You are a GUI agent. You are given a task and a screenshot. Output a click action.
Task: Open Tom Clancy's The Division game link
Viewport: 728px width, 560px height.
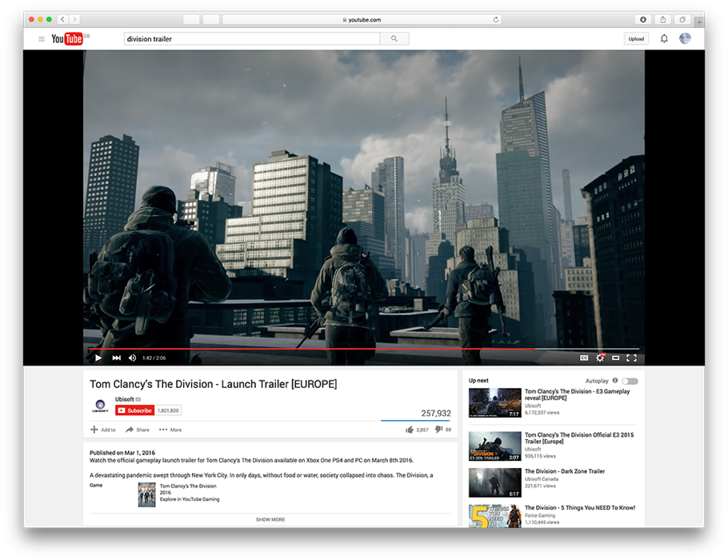coord(188,486)
